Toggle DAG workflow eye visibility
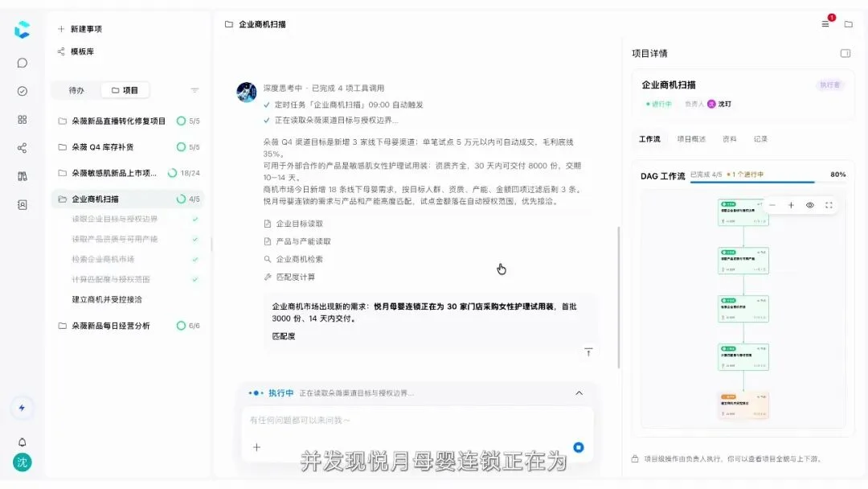The image size is (868, 489). [x=810, y=205]
